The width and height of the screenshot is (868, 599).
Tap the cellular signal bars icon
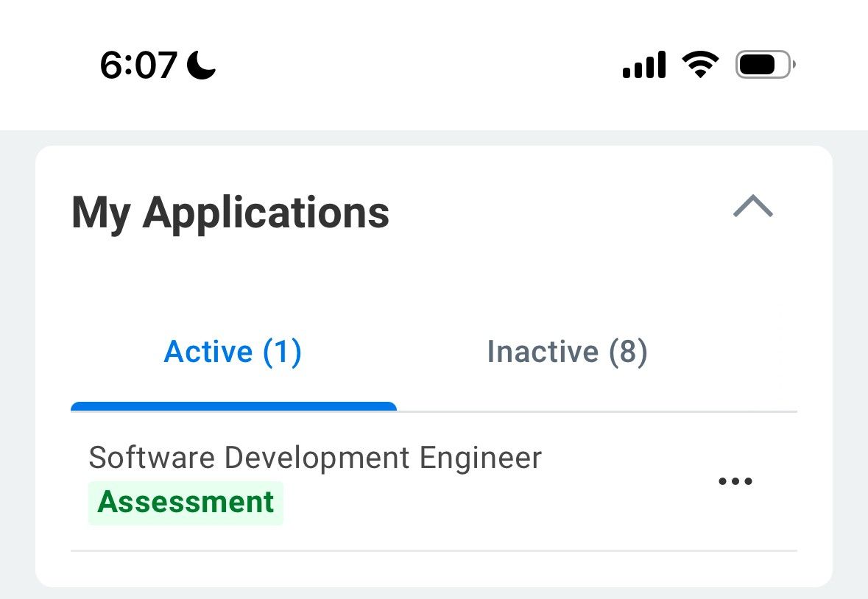tap(644, 65)
